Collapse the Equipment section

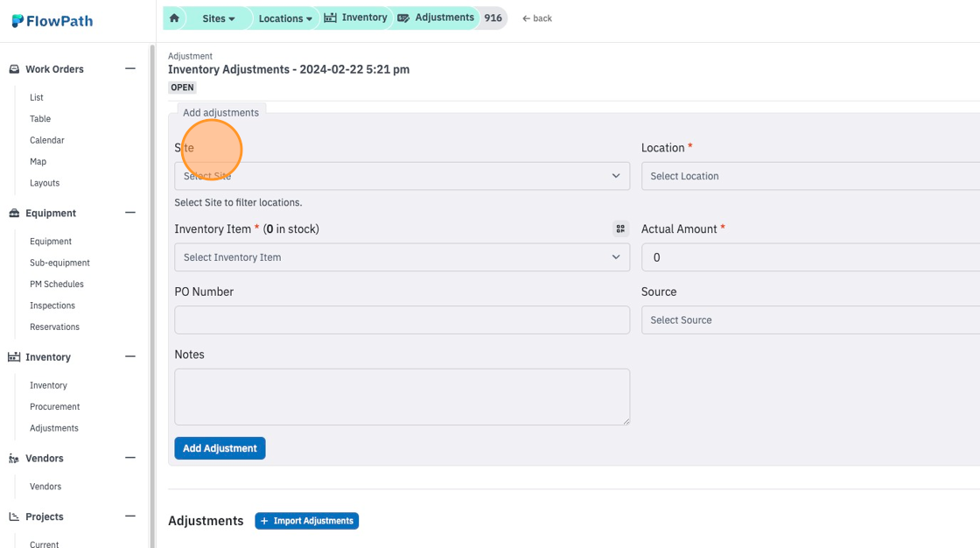click(x=130, y=213)
